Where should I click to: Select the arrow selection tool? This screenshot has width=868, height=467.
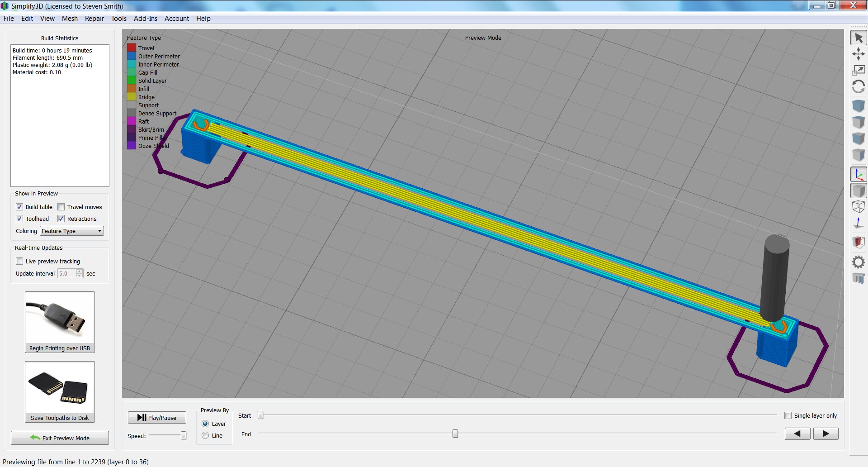click(x=858, y=38)
